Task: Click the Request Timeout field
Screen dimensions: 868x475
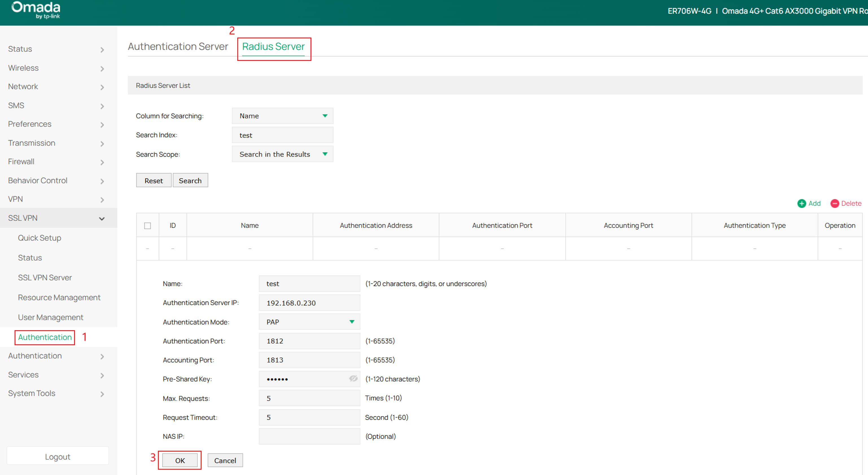Action: point(309,417)
